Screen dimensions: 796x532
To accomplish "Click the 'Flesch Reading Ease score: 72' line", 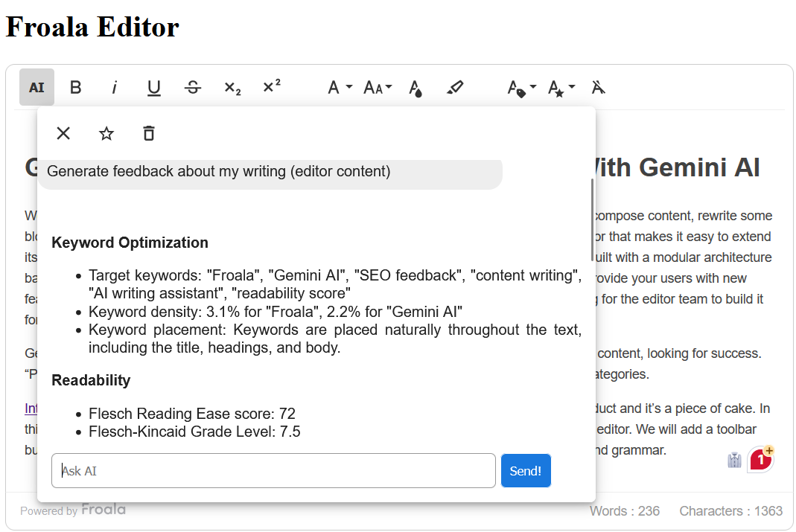I will pos(192,414).
